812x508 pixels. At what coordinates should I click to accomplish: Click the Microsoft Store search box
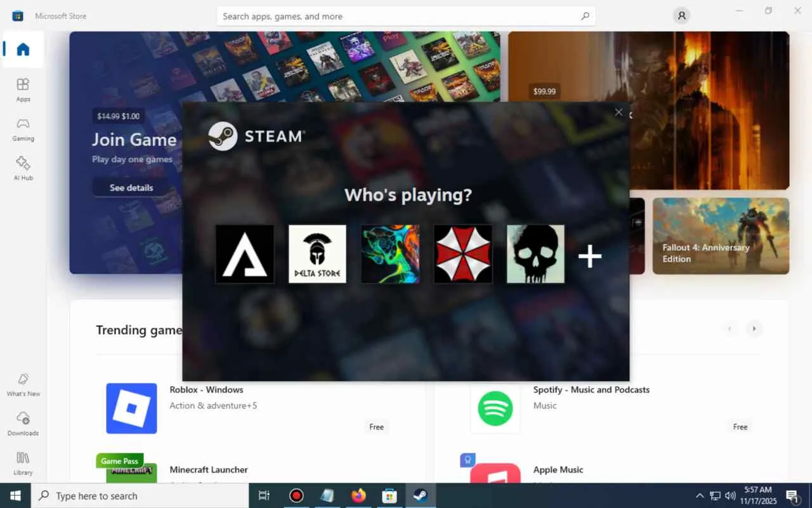point(406,16)
